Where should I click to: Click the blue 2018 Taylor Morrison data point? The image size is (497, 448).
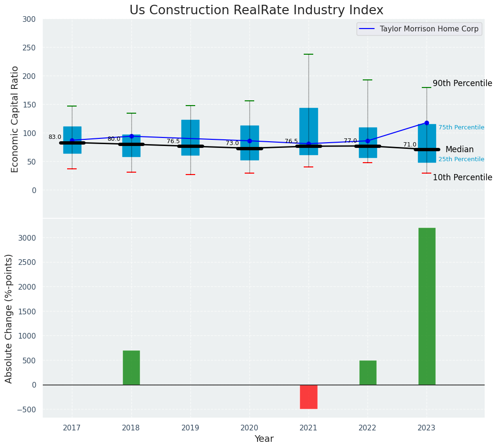pos(131,136)
